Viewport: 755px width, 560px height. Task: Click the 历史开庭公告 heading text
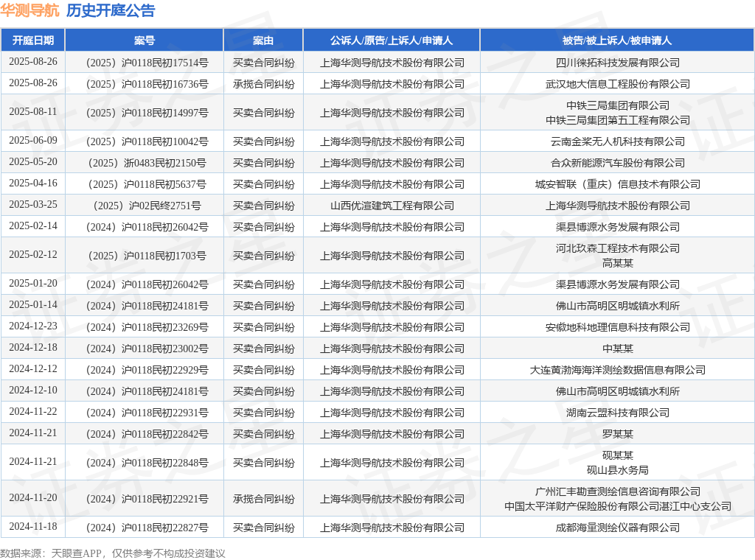pos(111,10)
